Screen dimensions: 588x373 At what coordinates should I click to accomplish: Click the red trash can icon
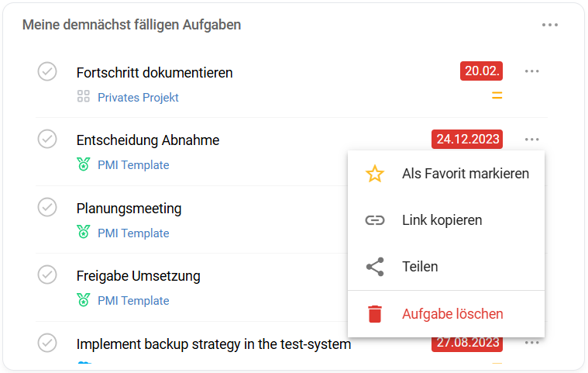click(x=375, y=314)
